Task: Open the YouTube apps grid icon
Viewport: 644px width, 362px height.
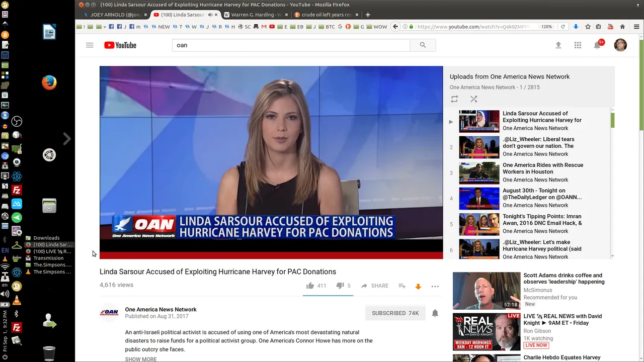Action: [x=578, y=45]
